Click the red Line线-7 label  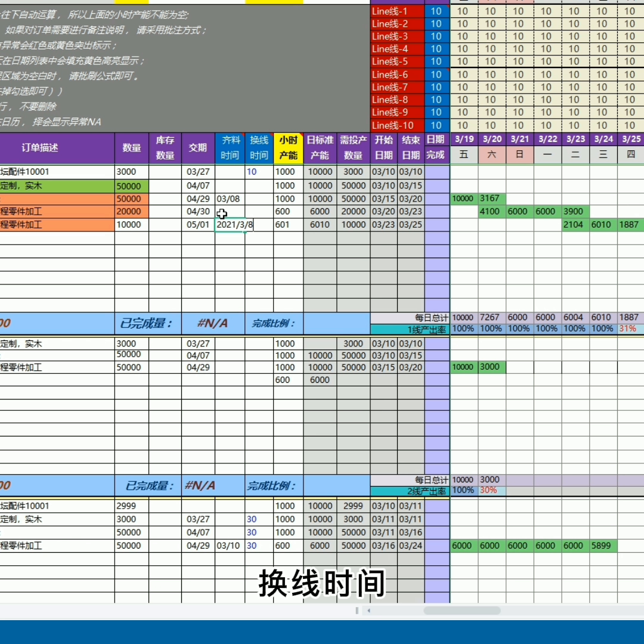pyautogui.click(x=397, y=87)
